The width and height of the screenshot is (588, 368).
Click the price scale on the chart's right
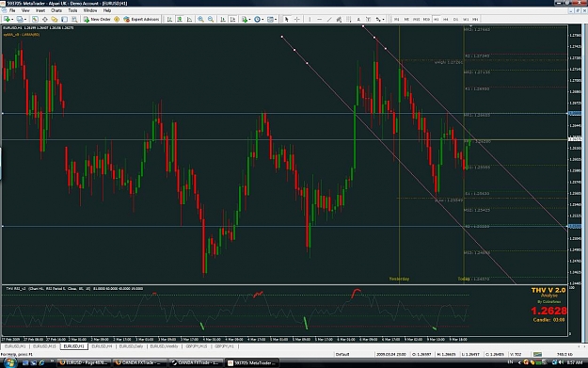click(574, 153)
